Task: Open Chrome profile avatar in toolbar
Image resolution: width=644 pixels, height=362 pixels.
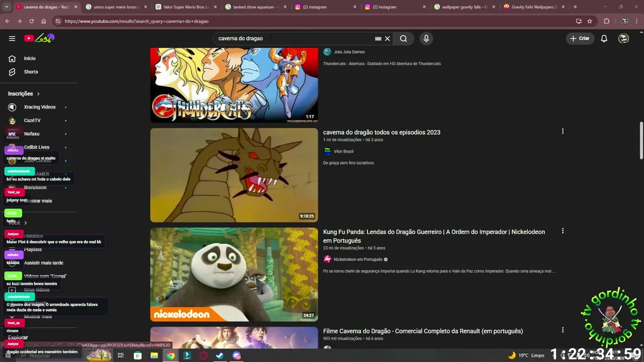Action: tap(624, 21)
